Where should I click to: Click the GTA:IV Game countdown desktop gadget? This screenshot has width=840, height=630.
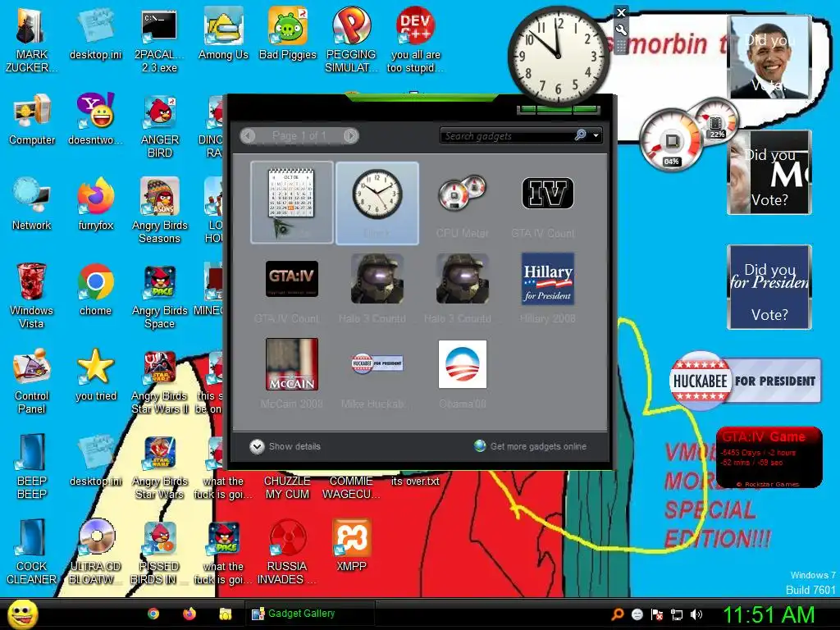(x=769, y=458)
